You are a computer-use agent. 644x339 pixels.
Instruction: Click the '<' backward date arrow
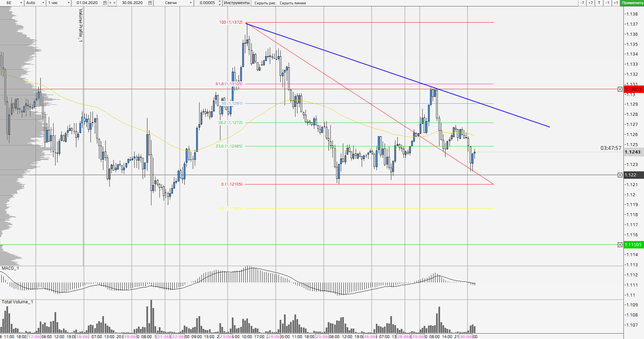click(114, 3)
